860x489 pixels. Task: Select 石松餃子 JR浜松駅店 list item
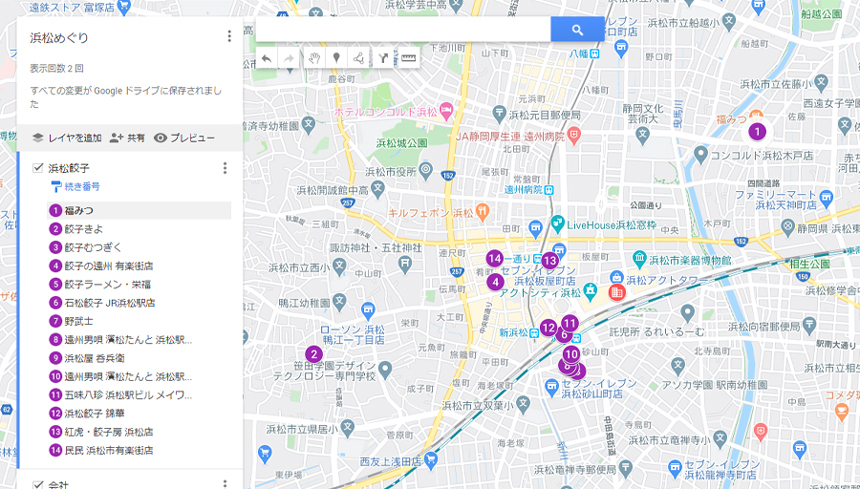click(139, 303)
